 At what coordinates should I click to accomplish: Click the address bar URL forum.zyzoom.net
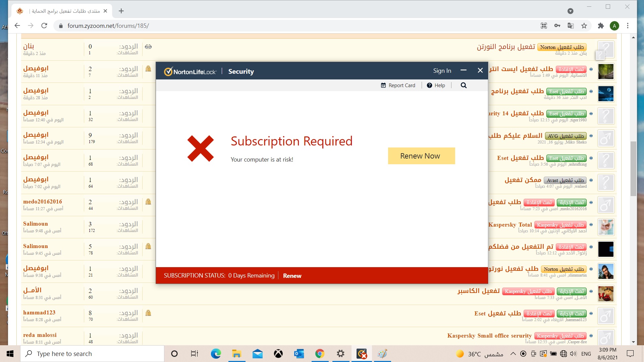coord(108,26)
